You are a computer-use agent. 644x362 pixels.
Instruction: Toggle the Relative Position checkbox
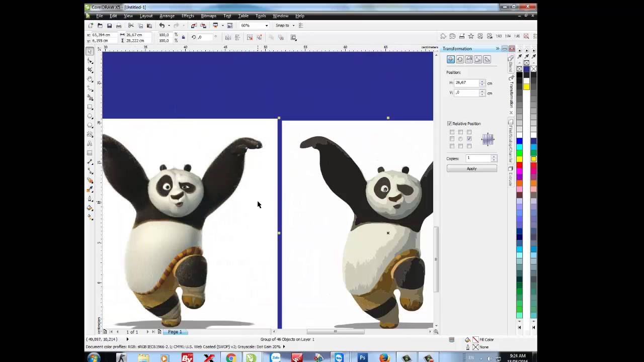(x=449, y=124)
